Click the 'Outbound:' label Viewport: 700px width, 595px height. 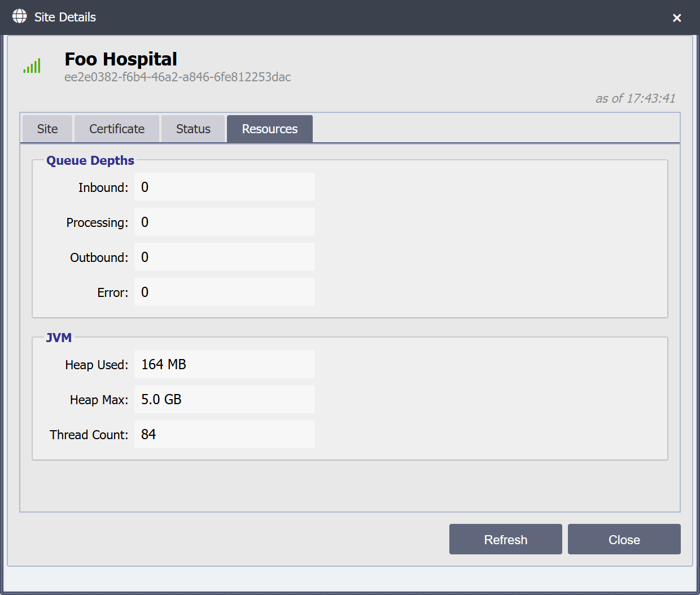(x=99, y=257)
